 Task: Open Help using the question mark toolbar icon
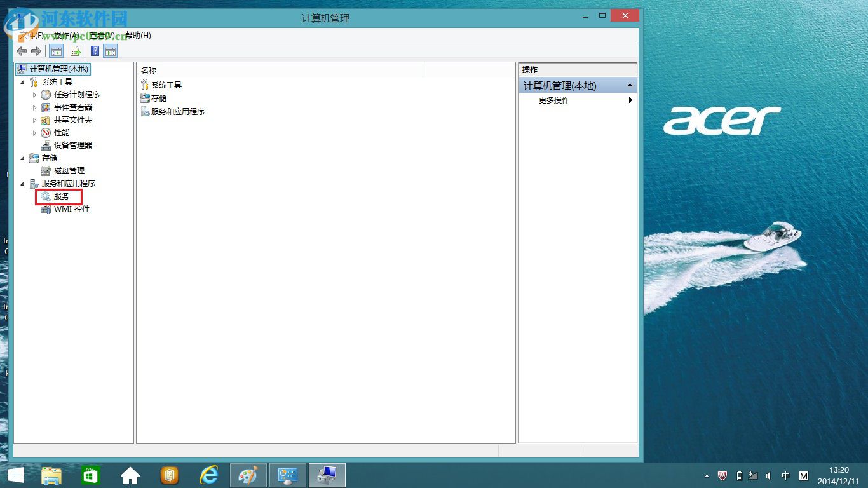[x=95, y=51]
